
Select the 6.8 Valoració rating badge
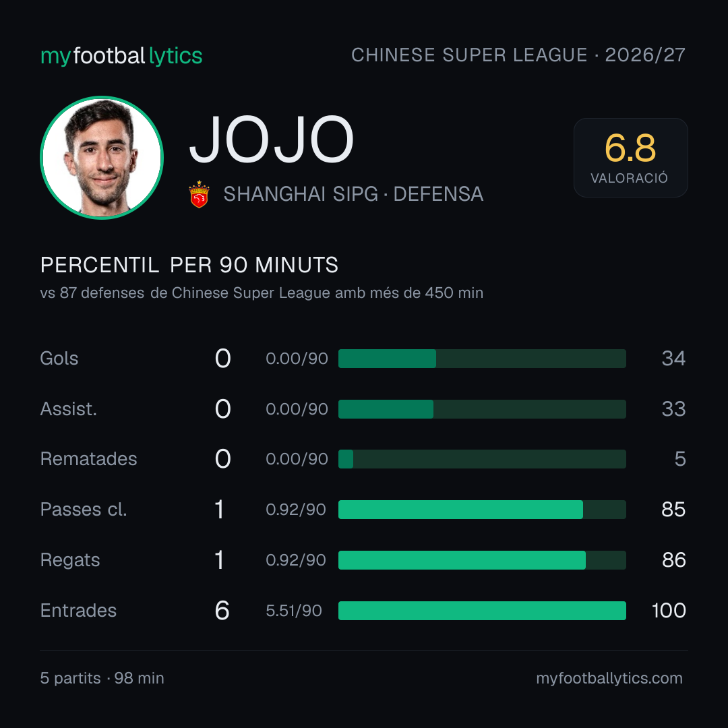click(x=630, y=157)
